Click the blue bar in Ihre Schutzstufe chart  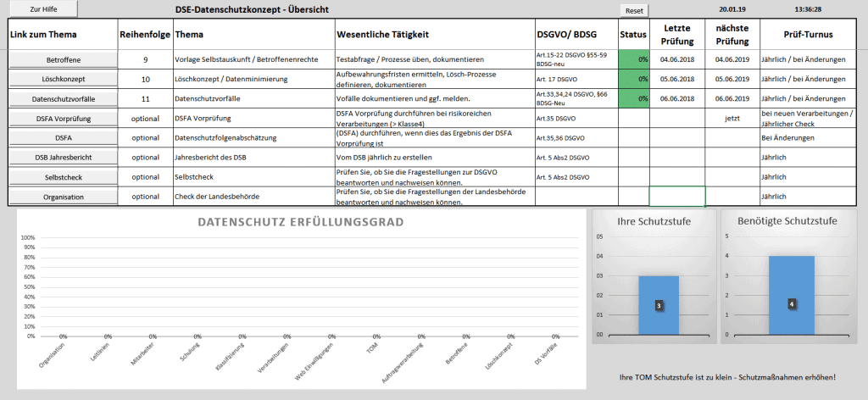point(658,305)
